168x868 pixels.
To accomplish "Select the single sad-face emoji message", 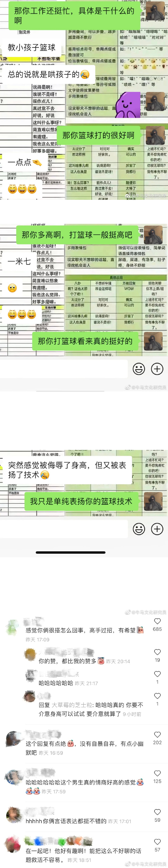I will coord(12,288).
